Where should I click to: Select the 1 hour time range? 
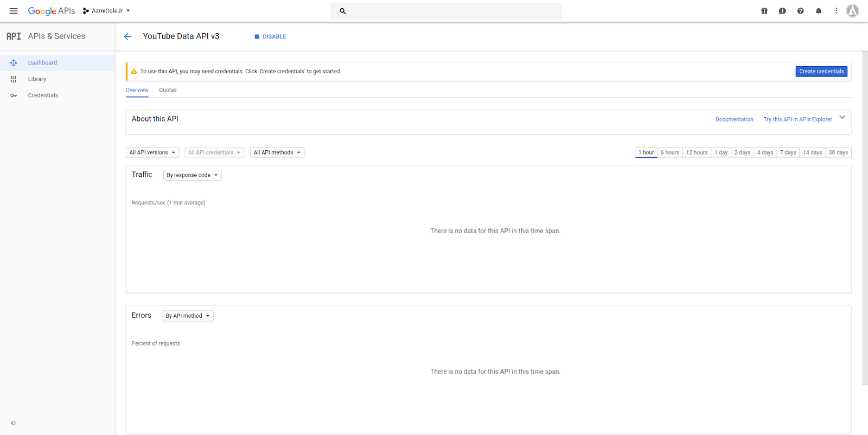coord(646,152)
